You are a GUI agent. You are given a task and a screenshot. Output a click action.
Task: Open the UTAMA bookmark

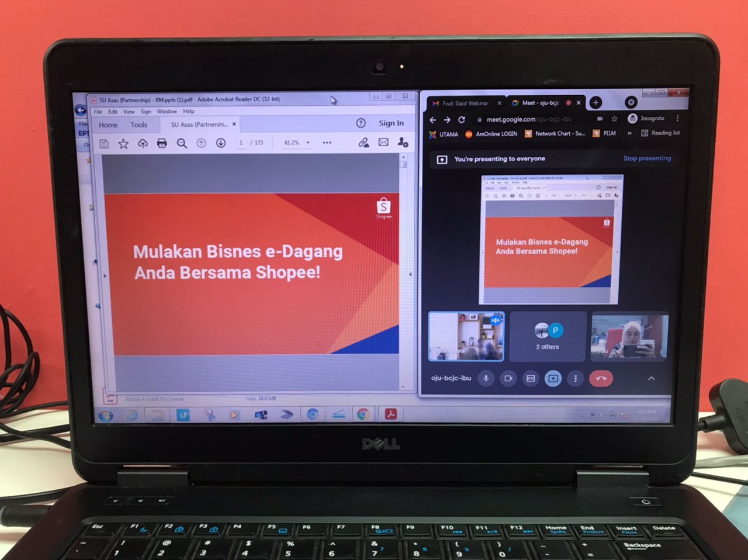[x=444, y=134]
